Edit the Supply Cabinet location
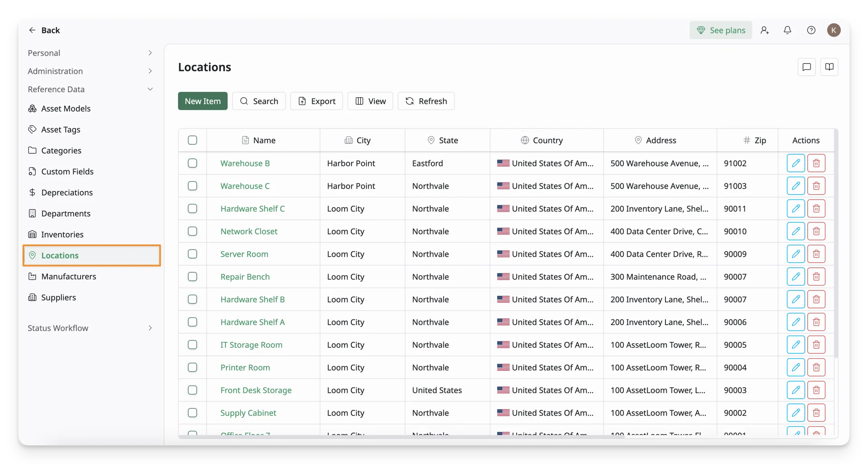Screen dimensions: 868x464 pyautogui.click(x=796, y=412)
